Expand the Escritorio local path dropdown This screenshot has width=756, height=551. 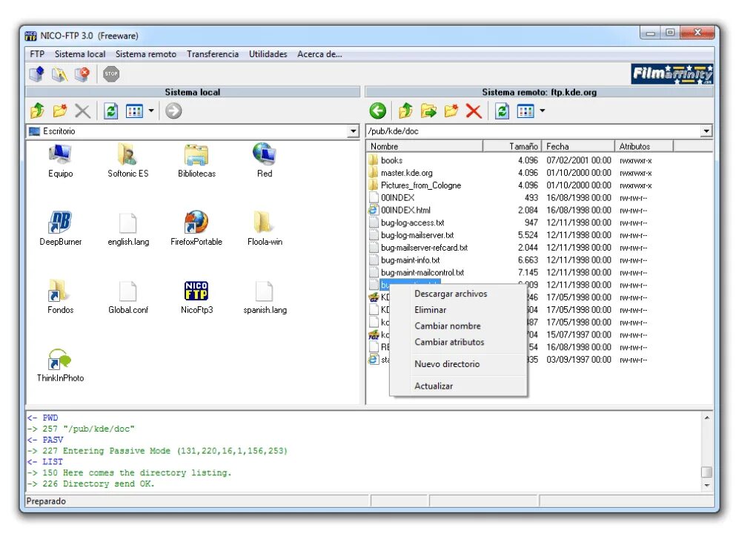pyautogui.click(x=354, y=131)
